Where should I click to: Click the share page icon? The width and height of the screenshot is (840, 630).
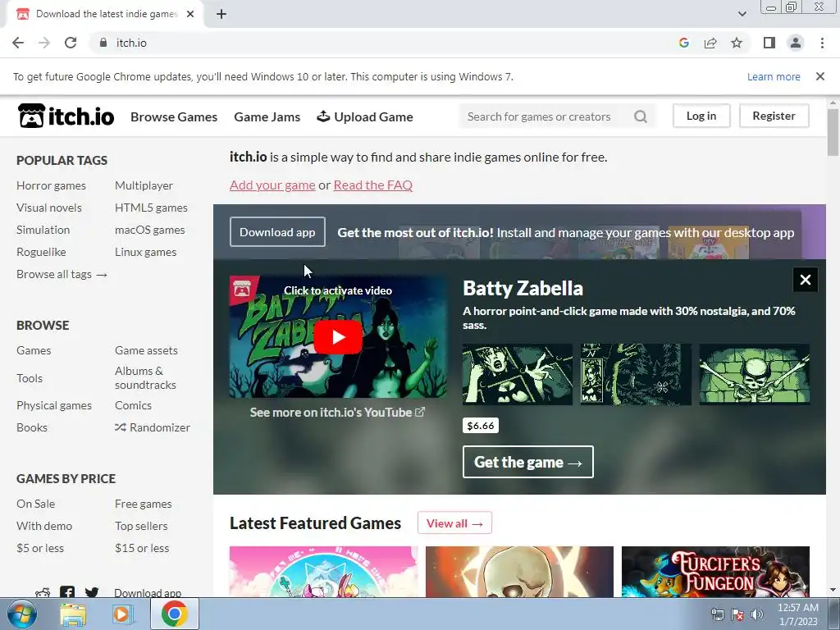pyautogui.click(x=710, y=43)
